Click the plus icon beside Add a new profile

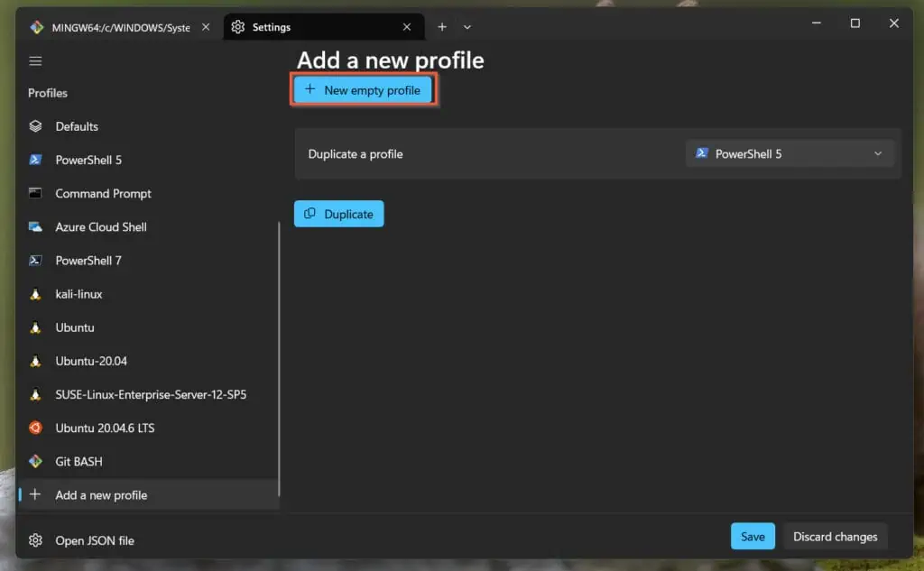tap(35, 494)
